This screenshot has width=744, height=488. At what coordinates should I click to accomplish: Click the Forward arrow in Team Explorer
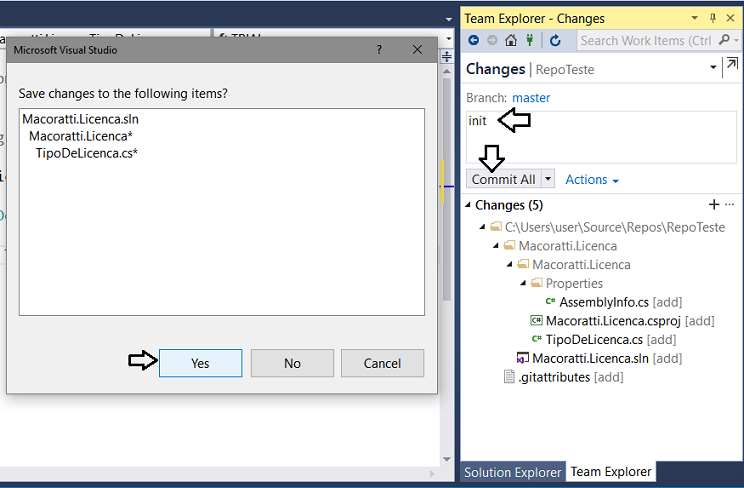492,40
